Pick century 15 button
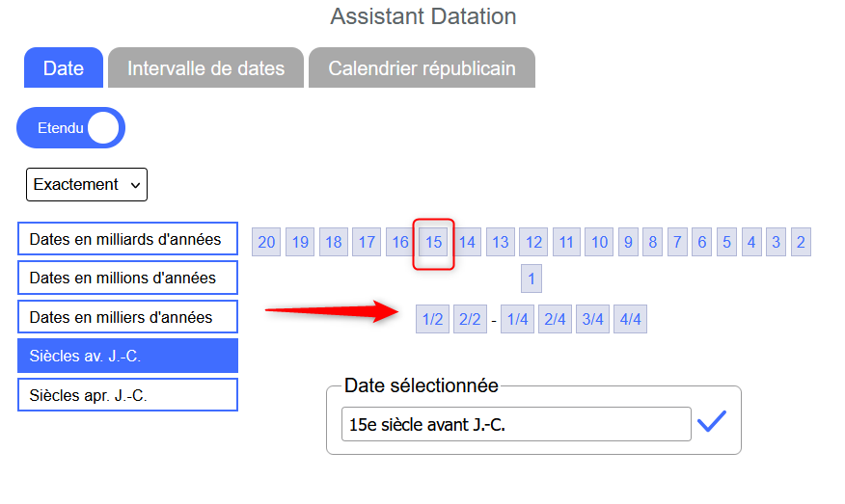This screenshot has width=845, height=504. tap(434, 242)
